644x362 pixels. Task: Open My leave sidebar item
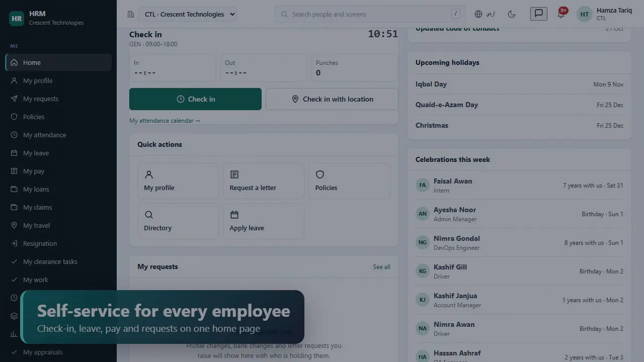(x=58, y=153)
